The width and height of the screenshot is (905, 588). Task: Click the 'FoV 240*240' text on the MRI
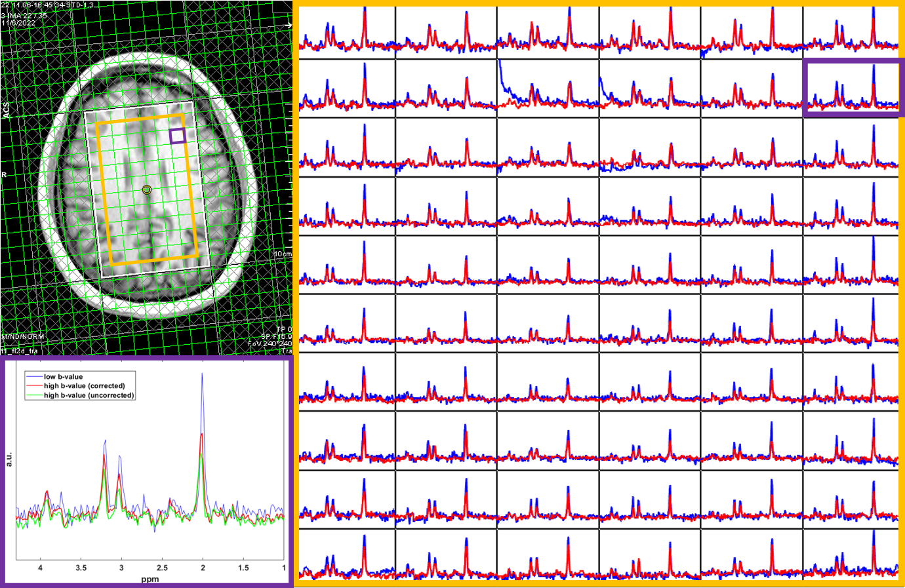(x=270, y=344)
